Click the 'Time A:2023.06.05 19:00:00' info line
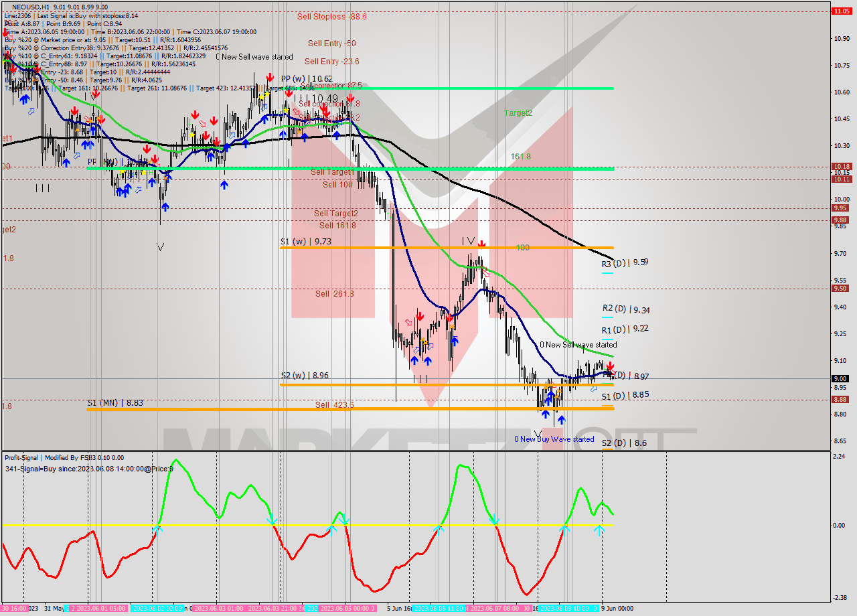 [x=130, y=31]
